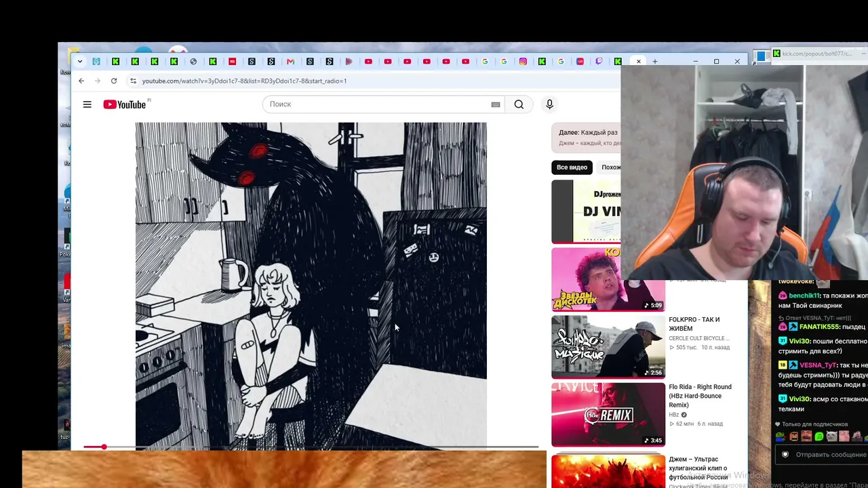This screenshot has height=488, width=868.
Task: Click the Kick logo in the popout window
Action: pos(776,54)
